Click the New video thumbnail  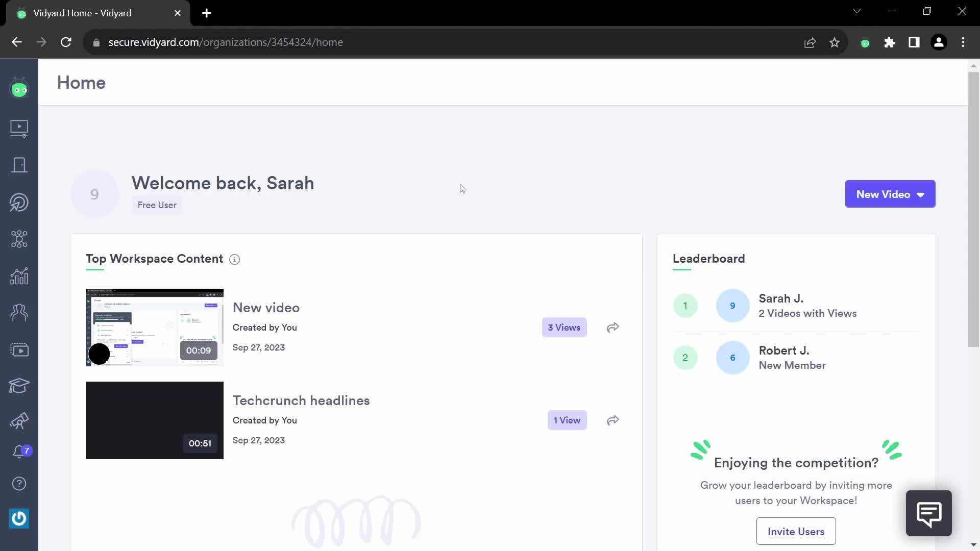coord(154,328)
